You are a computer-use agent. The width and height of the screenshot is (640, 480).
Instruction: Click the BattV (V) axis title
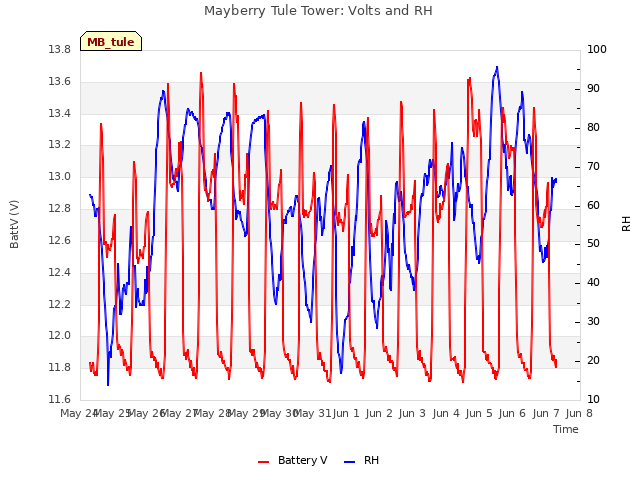[x=14, y=224]
